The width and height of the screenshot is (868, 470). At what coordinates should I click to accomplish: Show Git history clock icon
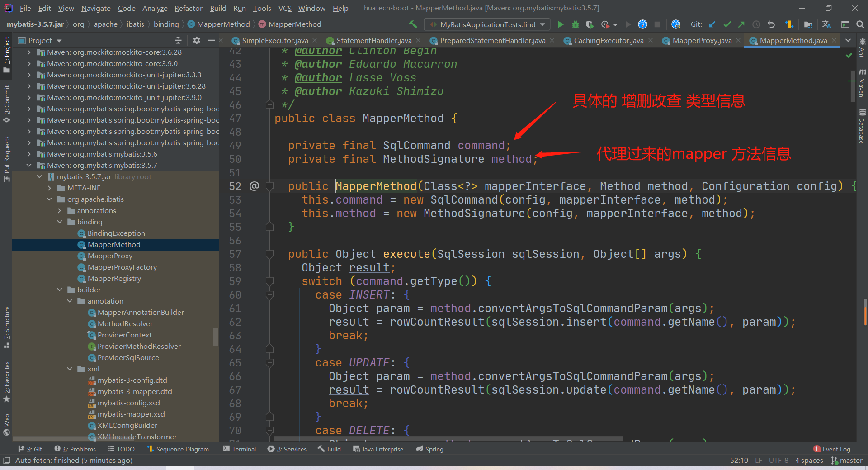(756, 24)
